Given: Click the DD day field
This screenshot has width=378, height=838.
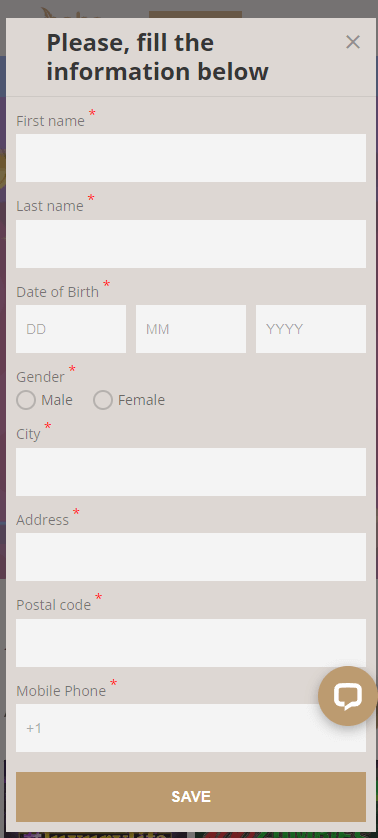Looking at the screenshot, I should point(71,329).
